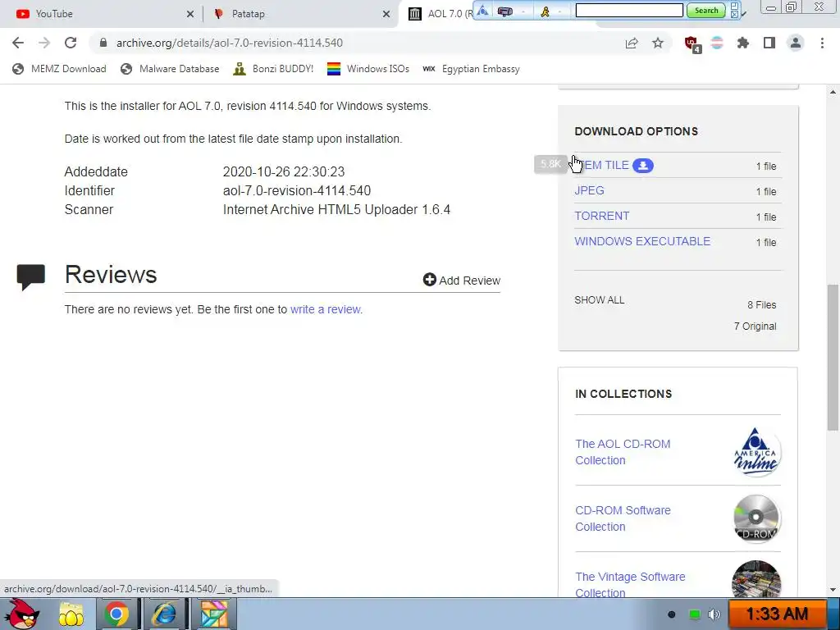Open the dropdown beside the running man

(559, 11)
